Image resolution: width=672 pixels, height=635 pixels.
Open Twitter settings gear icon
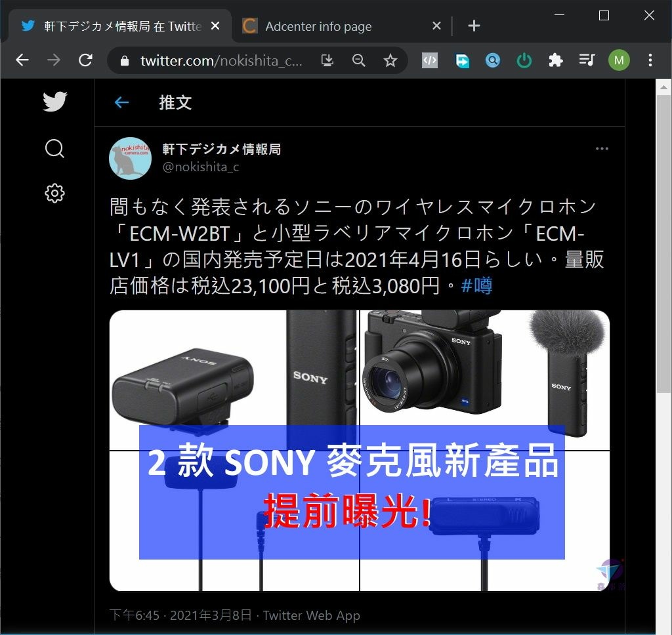pyautogui.click(x=54, y=194)
